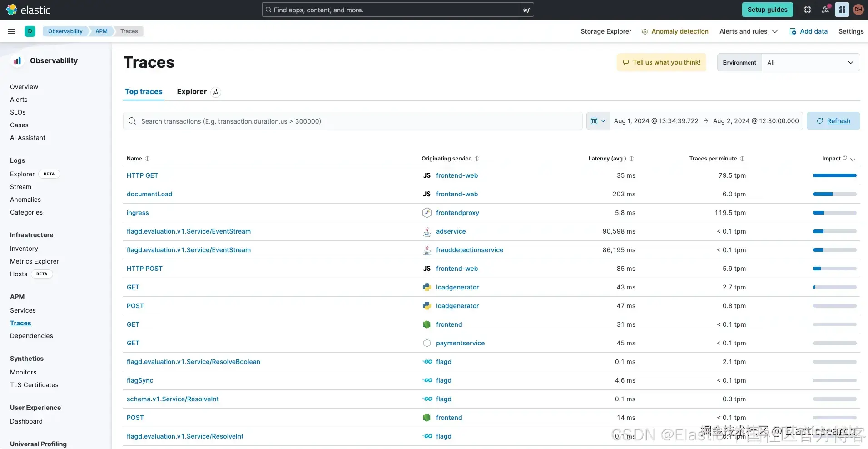Click the calendar quick date icon
The width and height of the screenshot is (868, 449).
[598, 121]
